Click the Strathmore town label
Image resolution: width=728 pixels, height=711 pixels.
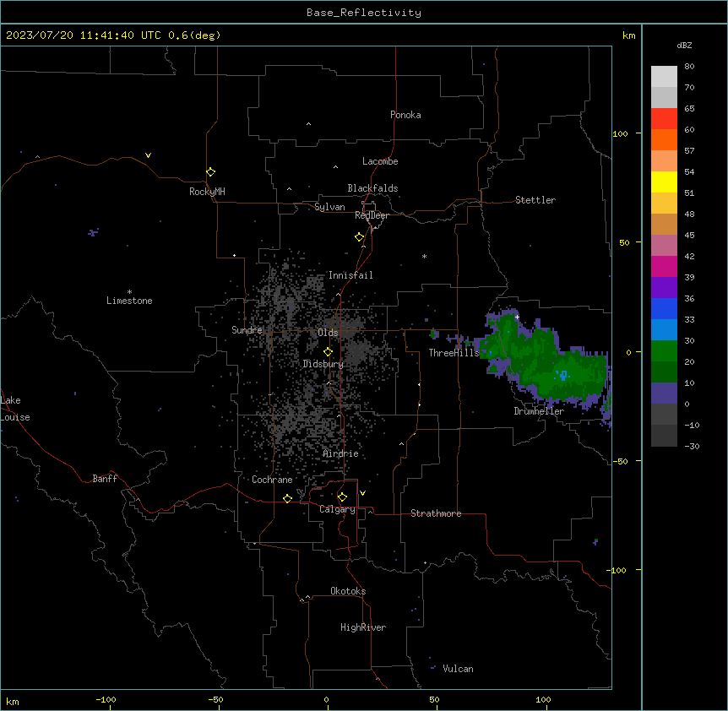(436, 513)
